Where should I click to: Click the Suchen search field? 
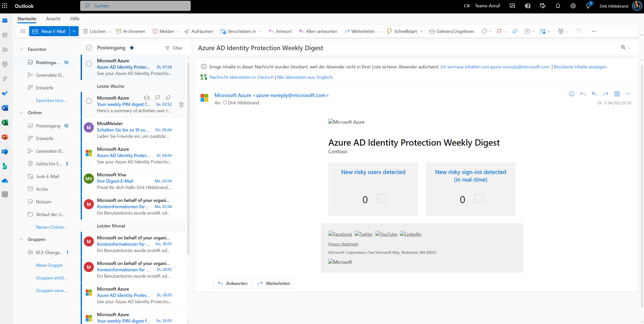click(135, 6)
